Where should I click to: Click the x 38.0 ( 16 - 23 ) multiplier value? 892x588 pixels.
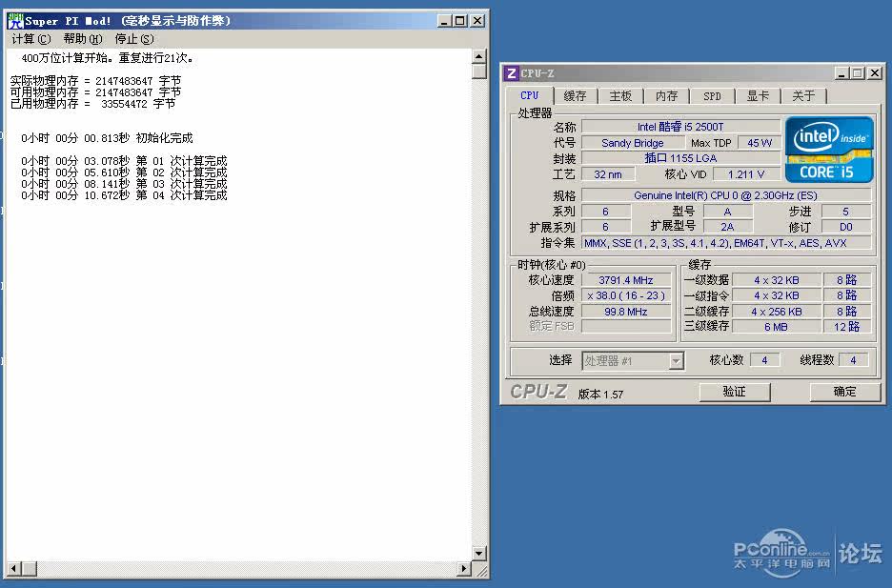pos(626,295)
